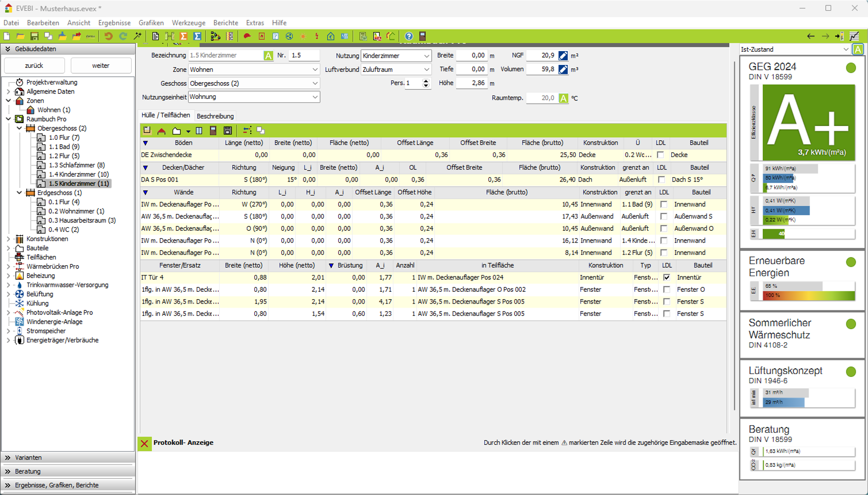
Task: Add a window with the window icon
Action: coord(199,131)
